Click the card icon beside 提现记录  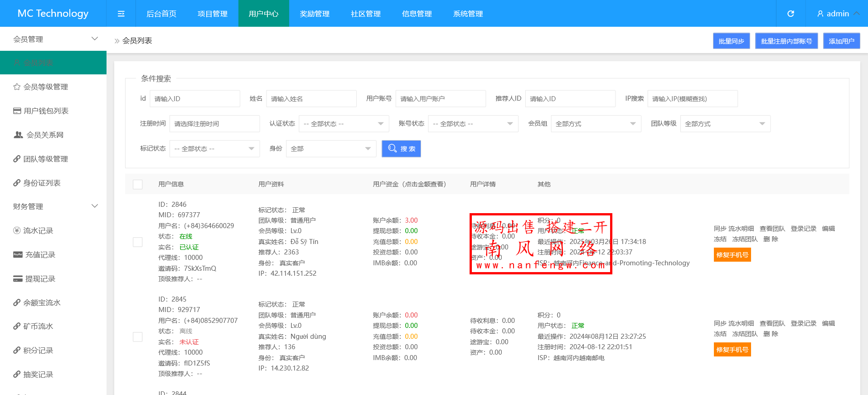pyautogui.click(x=18, y=278)
